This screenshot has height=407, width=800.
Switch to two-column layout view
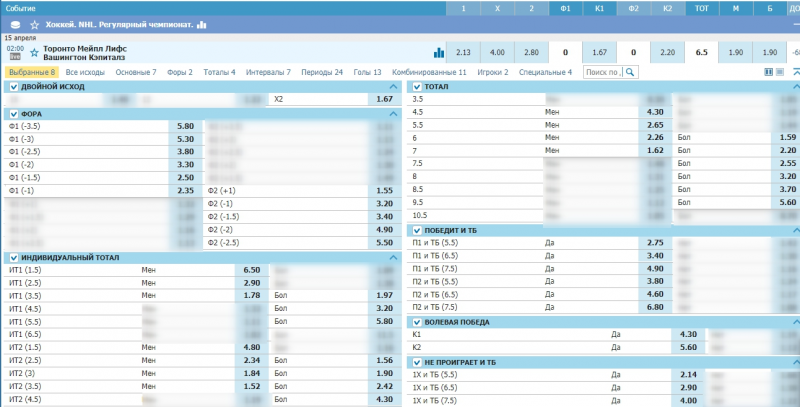768,72
